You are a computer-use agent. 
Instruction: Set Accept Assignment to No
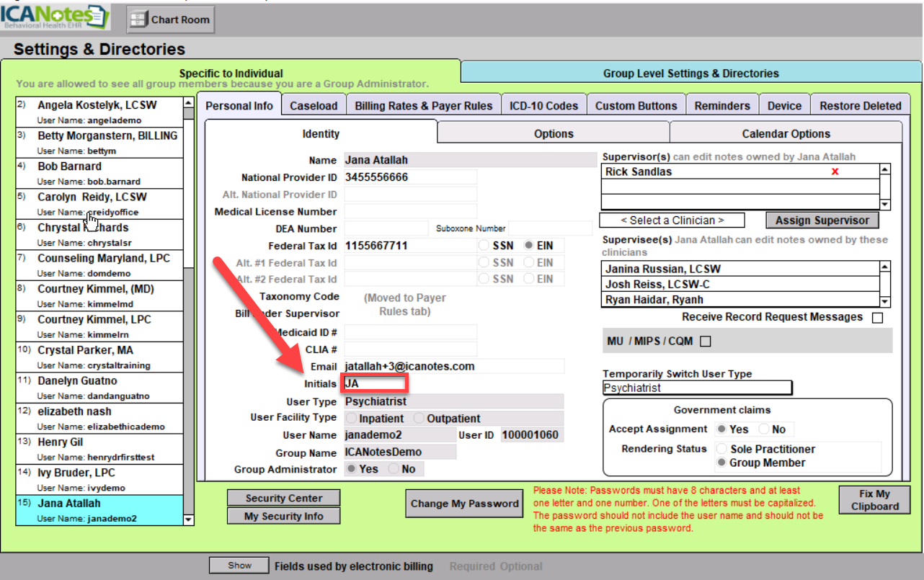tap(763, 429)
